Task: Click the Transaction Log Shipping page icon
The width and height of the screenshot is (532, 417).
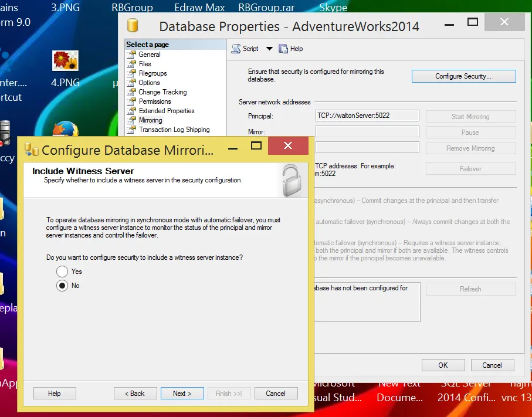Action: tap(131, 130)
